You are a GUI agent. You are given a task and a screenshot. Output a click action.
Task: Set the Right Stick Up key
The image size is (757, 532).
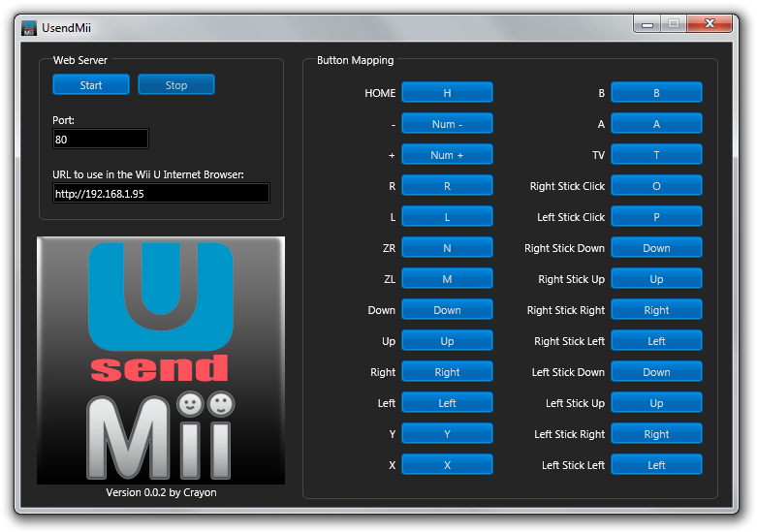coord(656,278)
